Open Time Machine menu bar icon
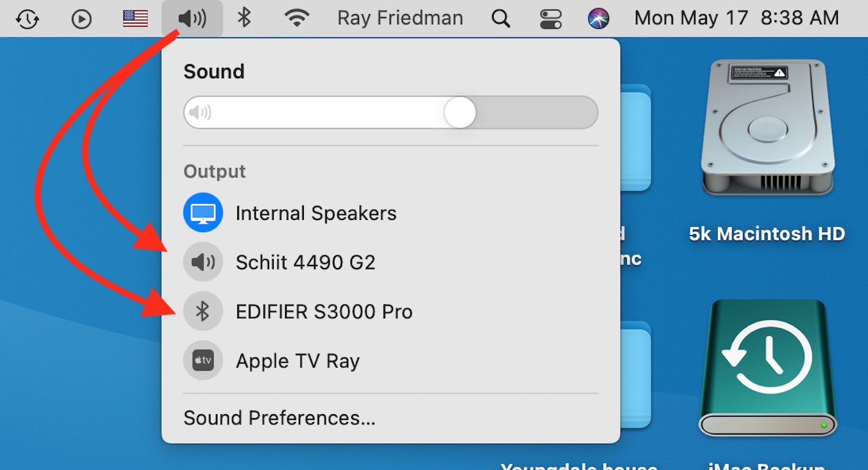Screen dimensions: 868x470 click(27, 19)
